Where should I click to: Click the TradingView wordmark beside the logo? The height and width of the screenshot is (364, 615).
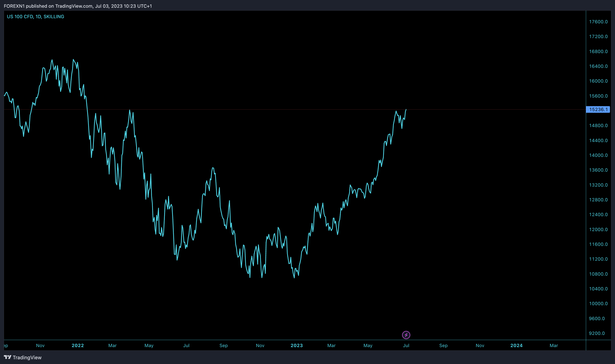[27, 357]
